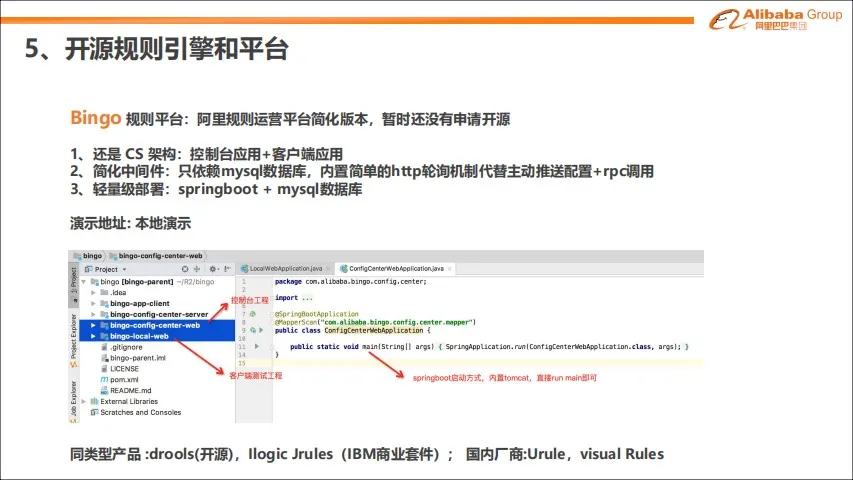Viewport: 853px width, 480px height.
Task: Expand the bingo-local-web module arrow
Action: (93, 336)
